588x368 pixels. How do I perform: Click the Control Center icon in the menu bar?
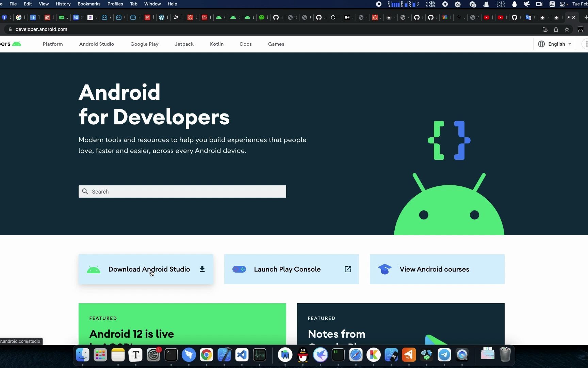point(563,4)
